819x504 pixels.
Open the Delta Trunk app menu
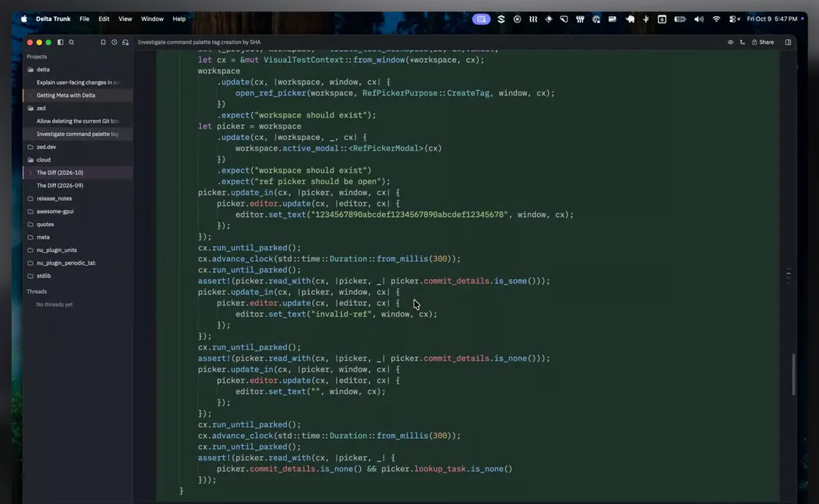click(x=53, y=19)
